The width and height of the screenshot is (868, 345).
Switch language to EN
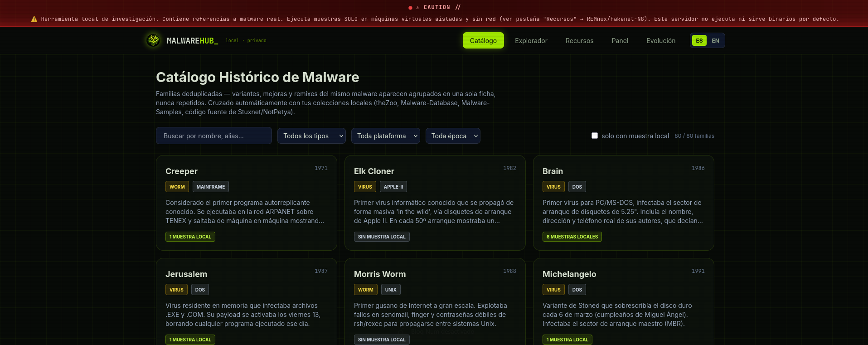coord(715,40)
